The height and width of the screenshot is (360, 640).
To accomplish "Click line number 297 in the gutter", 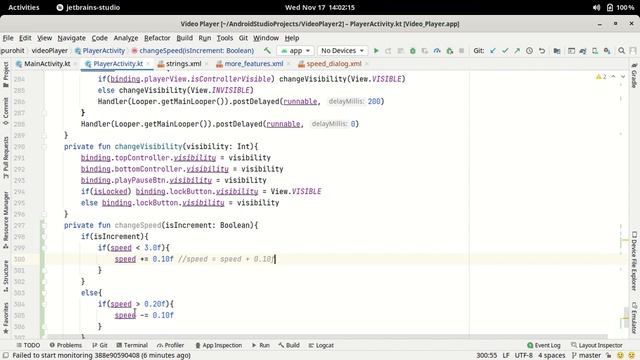I will coord(19,225).
